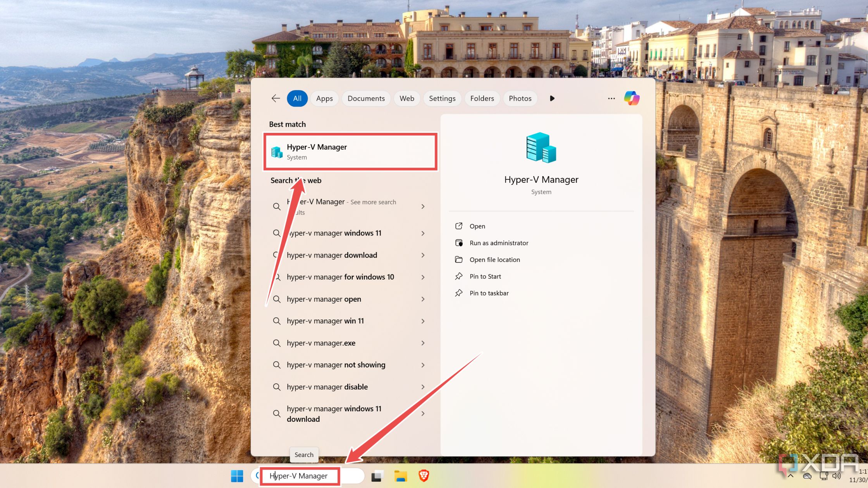This screenshot has width=868, height=488.
Task: Click magnifier icon beside 'hyper-v manager disable'
Action: click(x=277, y=387)
